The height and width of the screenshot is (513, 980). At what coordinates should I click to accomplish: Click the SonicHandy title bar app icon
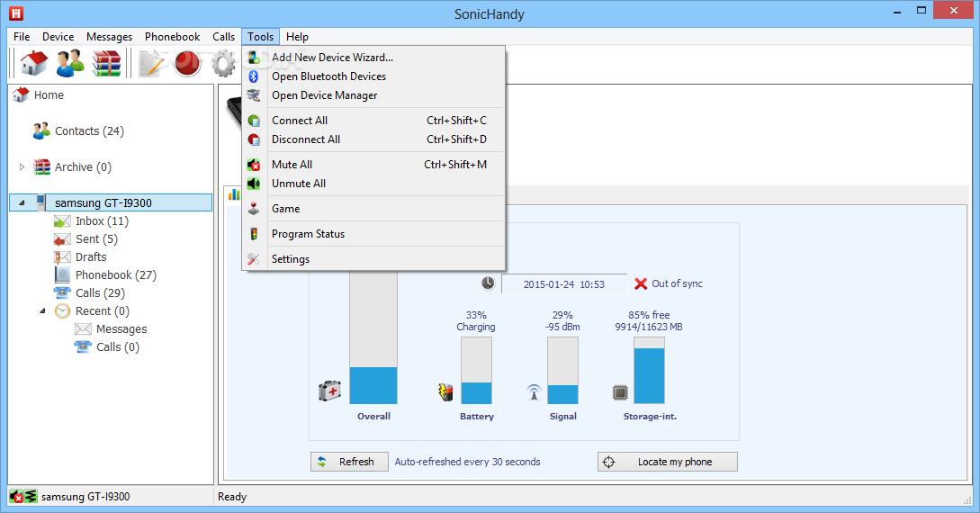point(16,13)
